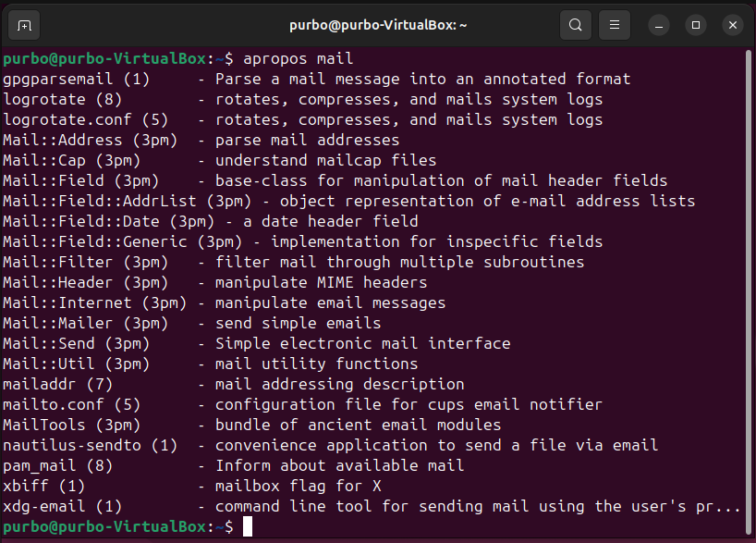This screenshot has width=756, height=543.
Task: Click description 'send simple emails'
Action: pos(298,323)
